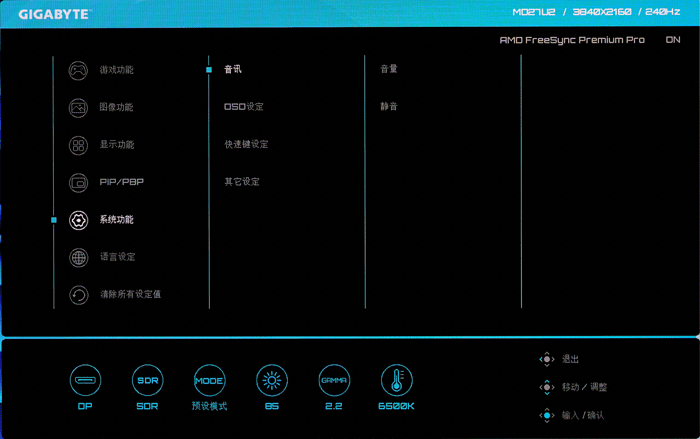Choose the 系统功能 menu label
The width and height of the screenshot is (700, 439).
click(117, 220)
